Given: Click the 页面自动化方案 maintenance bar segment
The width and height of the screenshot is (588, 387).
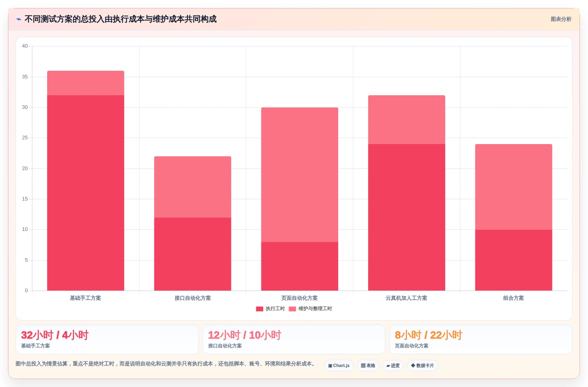Looking at the screenshot, I should tap(300, 174).
